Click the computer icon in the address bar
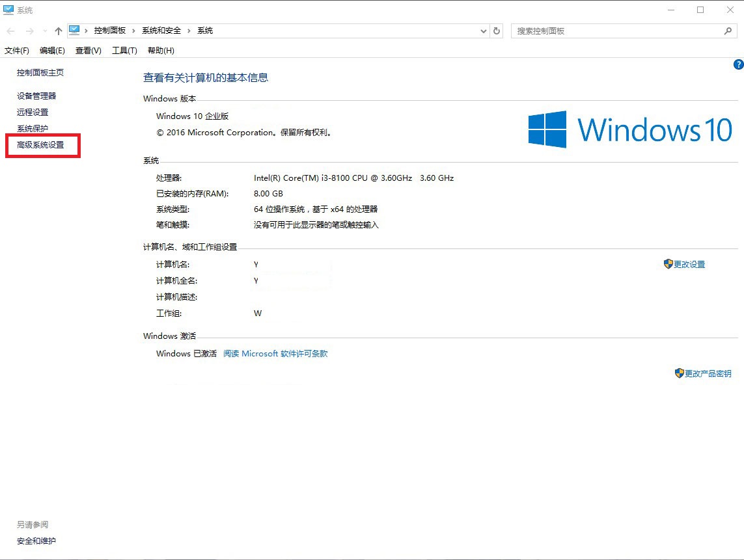744x560 pixels. point(74,31)
